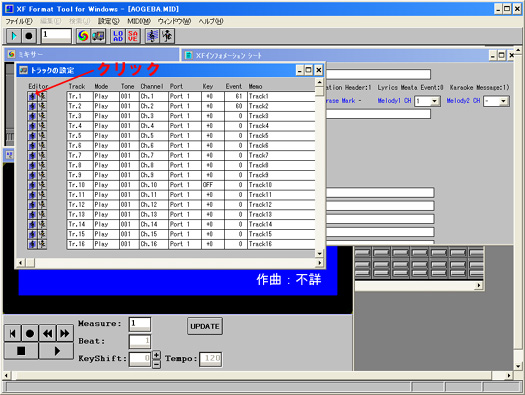This screenshot has height=395, width=525.
Task: Click the Event cell 61 for Tr.1
Action: [x=236, y=96]
